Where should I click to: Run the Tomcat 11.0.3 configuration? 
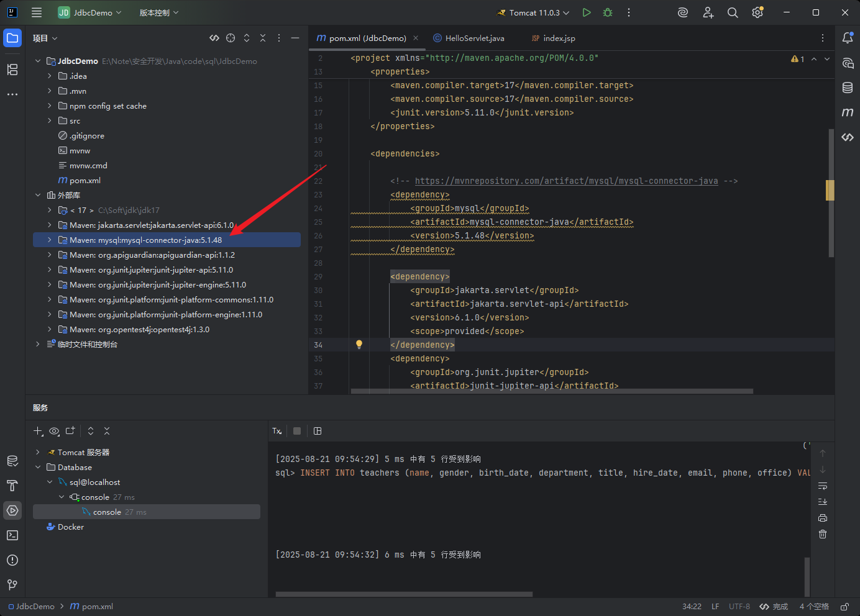click(x=587, y=12)
